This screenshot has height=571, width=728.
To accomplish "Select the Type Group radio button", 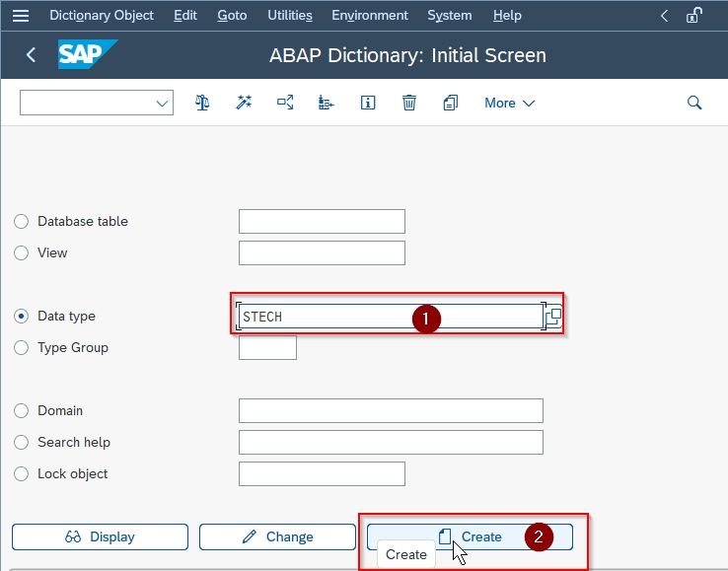I will click(21, 348).
